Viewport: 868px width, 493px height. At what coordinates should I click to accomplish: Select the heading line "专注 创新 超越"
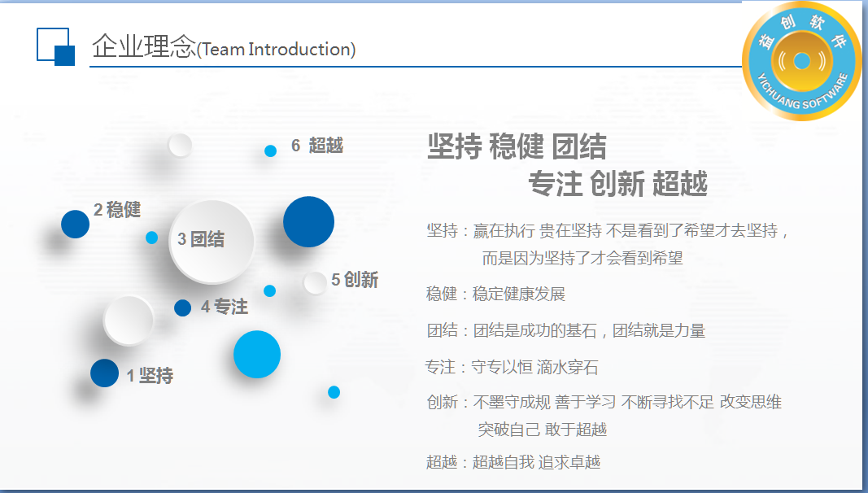pos(617,184)
